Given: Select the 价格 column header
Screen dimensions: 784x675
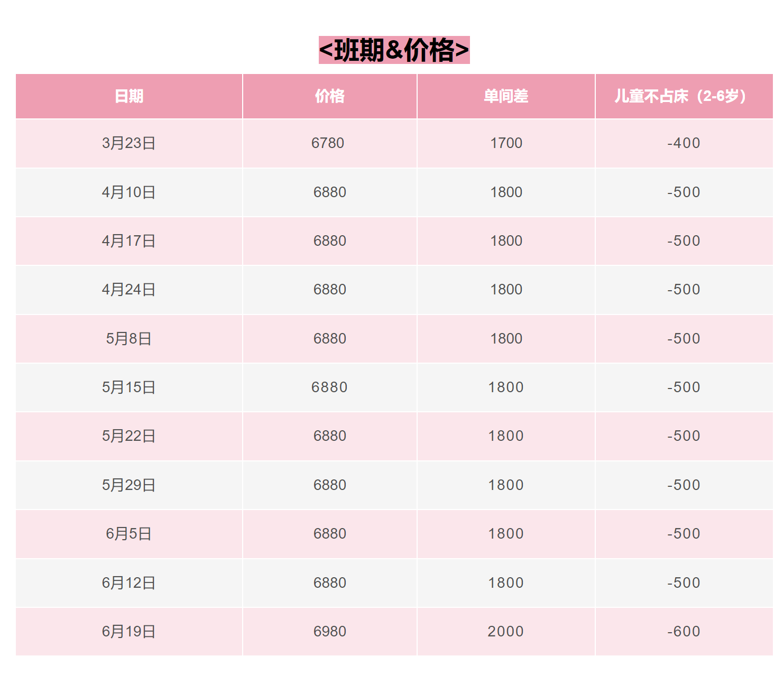Looking at the screenshot, I should (x=330, y=96).
